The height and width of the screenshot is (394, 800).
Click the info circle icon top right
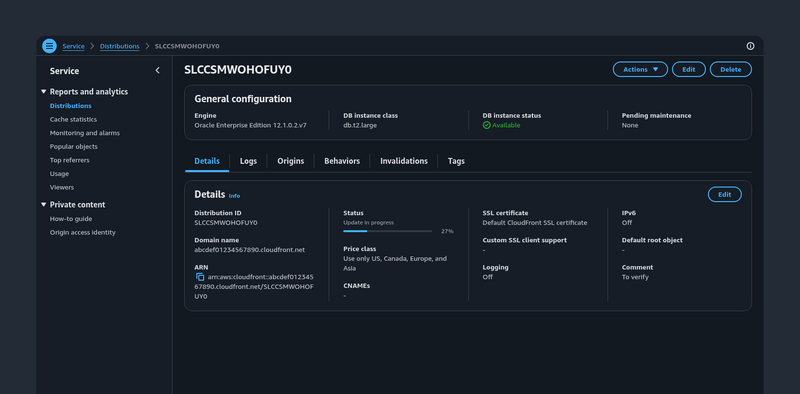pos(750,46)
